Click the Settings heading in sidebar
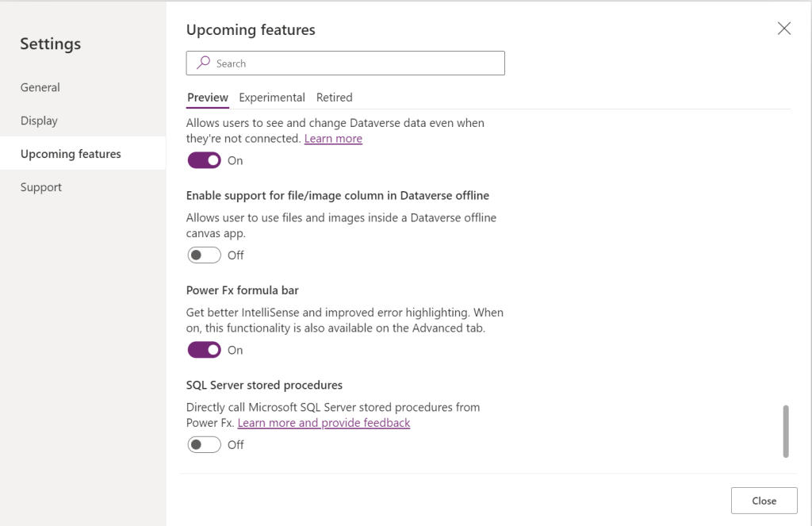Viewport: 812px width, 526px height. tap(51, 44)
